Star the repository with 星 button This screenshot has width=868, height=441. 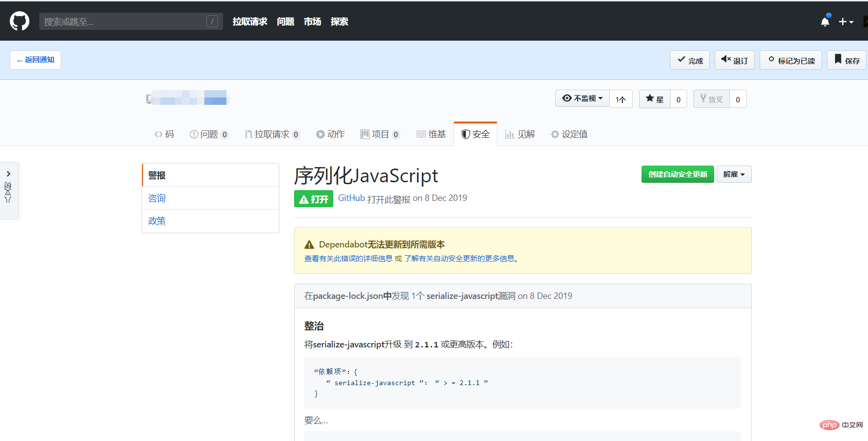point(654,99)
